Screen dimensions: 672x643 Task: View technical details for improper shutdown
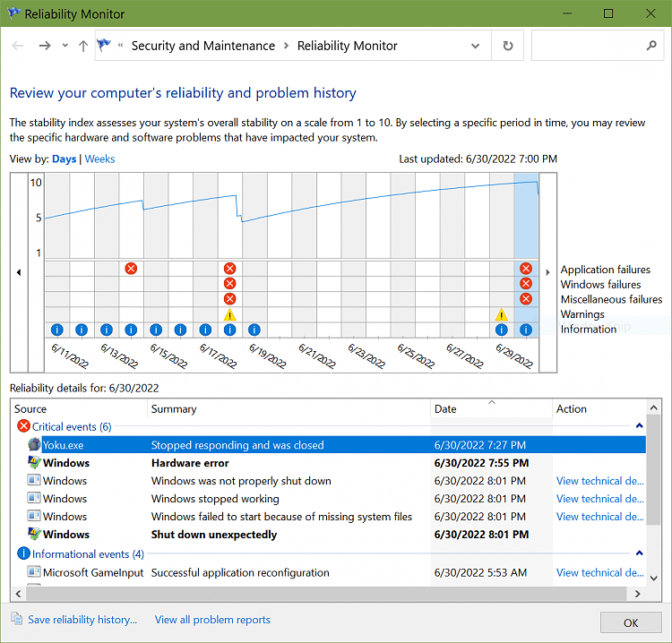[x=600, y=481]
